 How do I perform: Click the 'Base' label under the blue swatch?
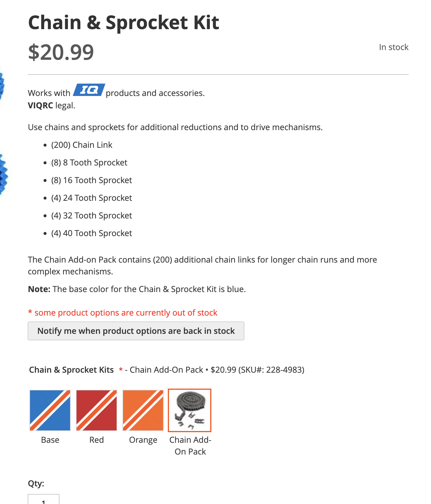pyautogui.click(x=50, y=440)
